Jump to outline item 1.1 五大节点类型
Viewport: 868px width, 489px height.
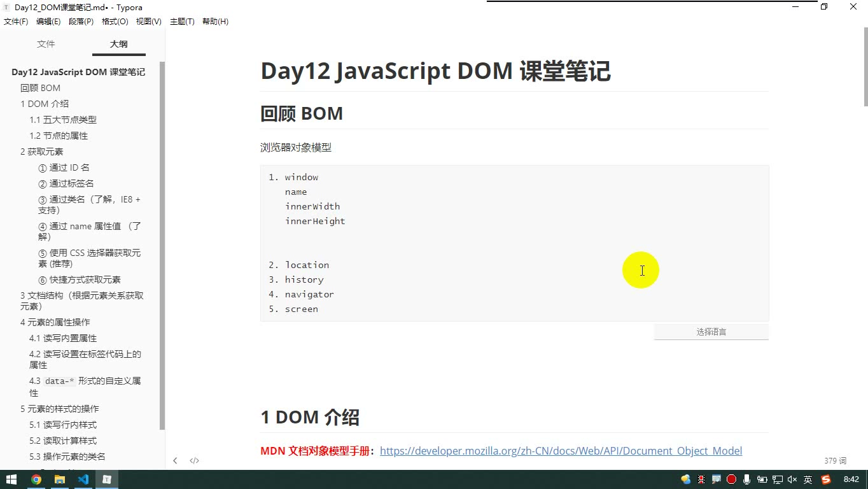click(x=63, y=120)
